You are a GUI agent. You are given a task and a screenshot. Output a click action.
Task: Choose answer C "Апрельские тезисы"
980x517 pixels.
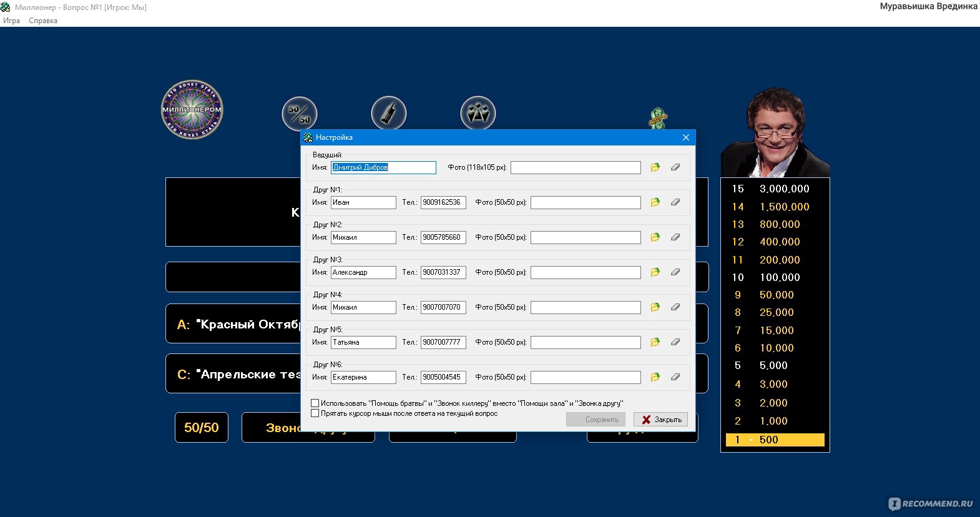point(233,374)
